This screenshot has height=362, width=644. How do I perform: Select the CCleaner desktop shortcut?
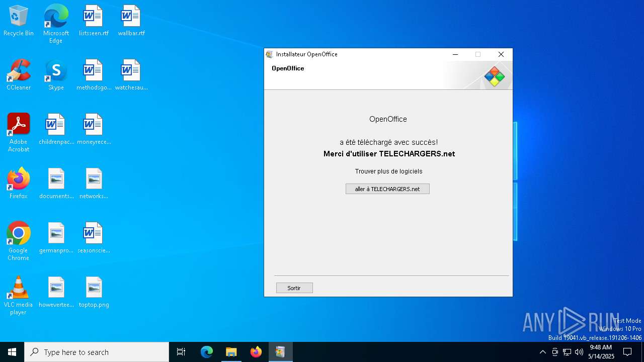19,75
